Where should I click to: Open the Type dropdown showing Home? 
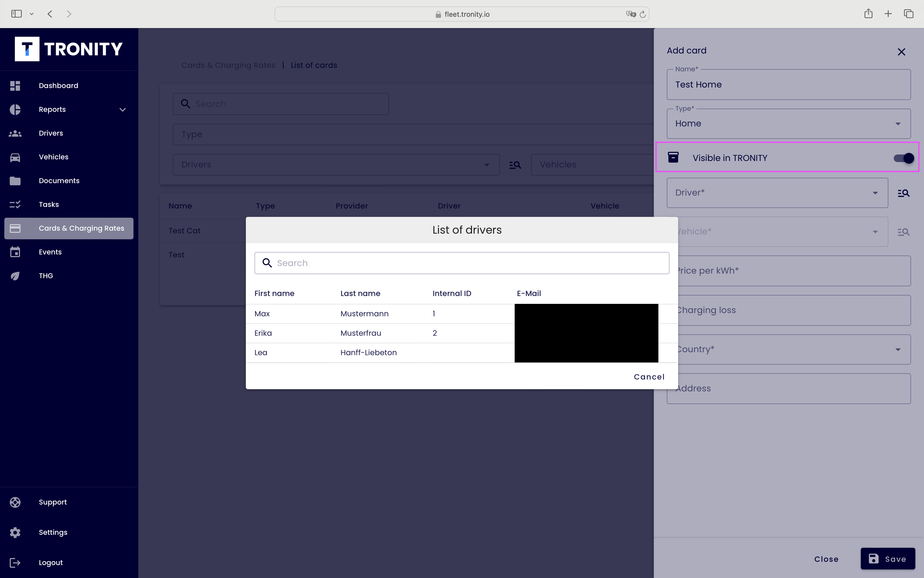tap(788, 123)
